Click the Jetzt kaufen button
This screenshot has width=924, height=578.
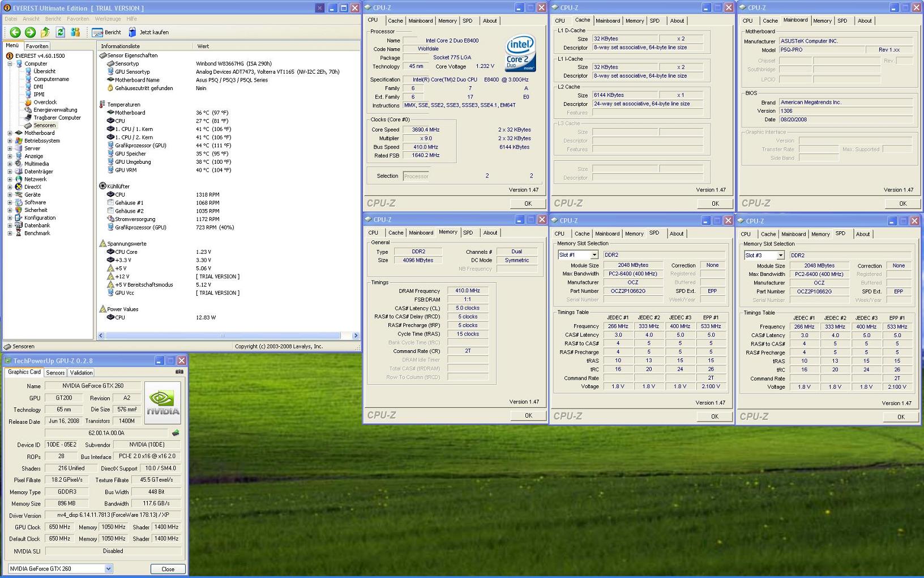pyautogui.click(x=148, y=32)
